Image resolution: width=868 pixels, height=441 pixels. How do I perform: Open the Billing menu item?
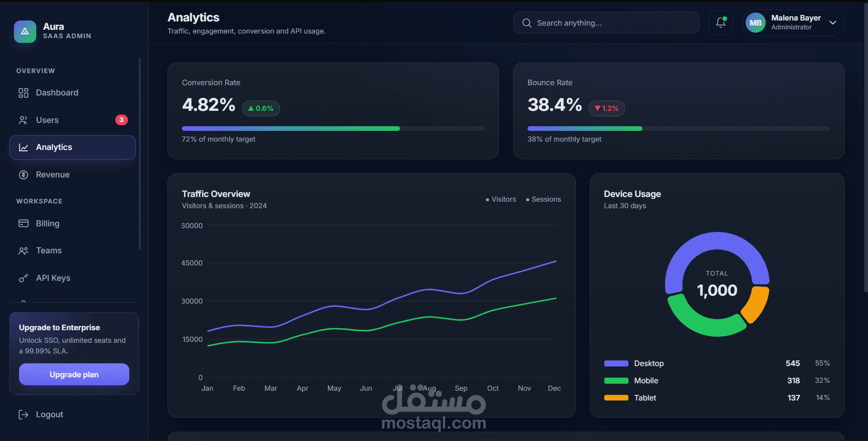(x=73, y=224)
